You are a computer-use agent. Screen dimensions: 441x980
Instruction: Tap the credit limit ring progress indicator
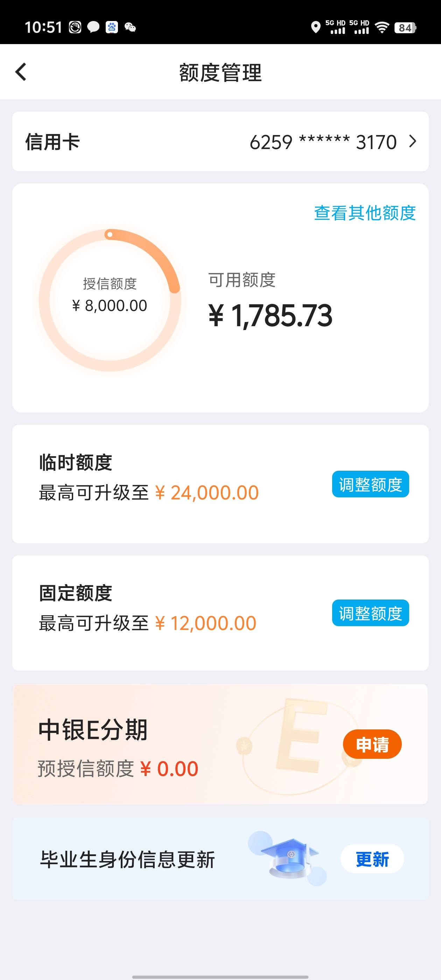[x=110, y=300]
